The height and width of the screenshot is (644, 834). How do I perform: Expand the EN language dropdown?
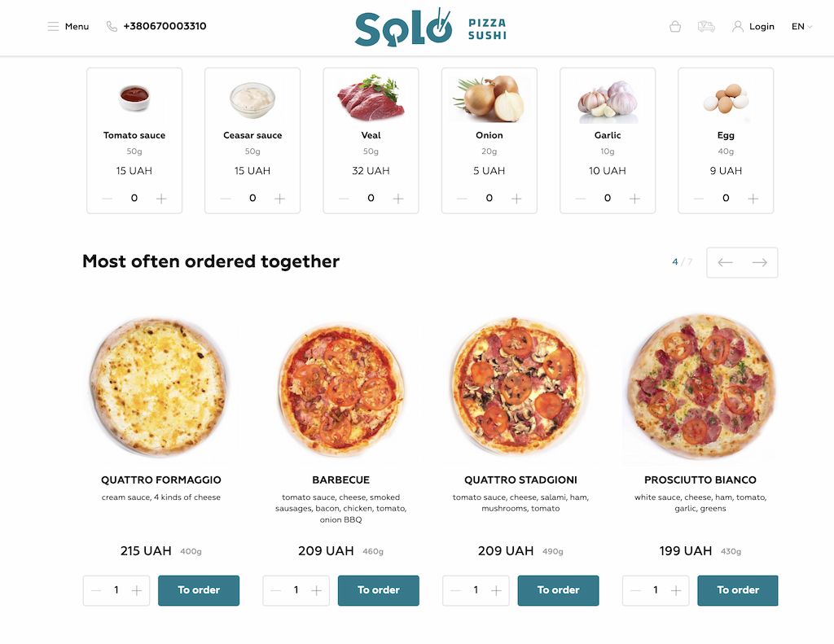[801, 27]
